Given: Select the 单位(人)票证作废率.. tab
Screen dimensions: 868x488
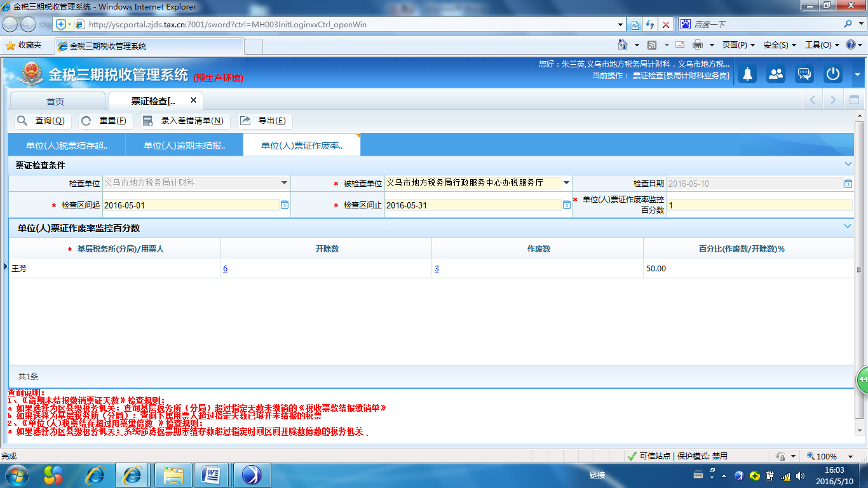Looking at the screenshot, I should [x=302, y=146].
